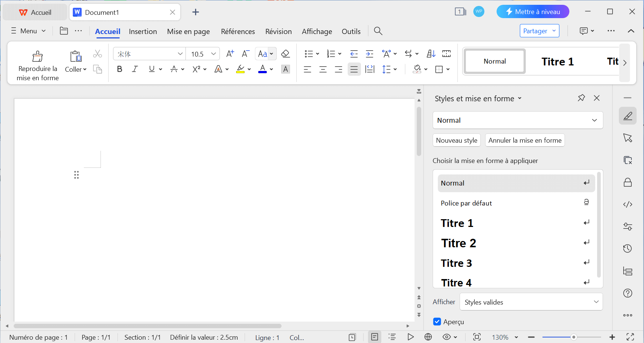The width and height of the screenshot is (644, 343).
Task: Uncheck the Aperçu checkbox
Action: 437,322
